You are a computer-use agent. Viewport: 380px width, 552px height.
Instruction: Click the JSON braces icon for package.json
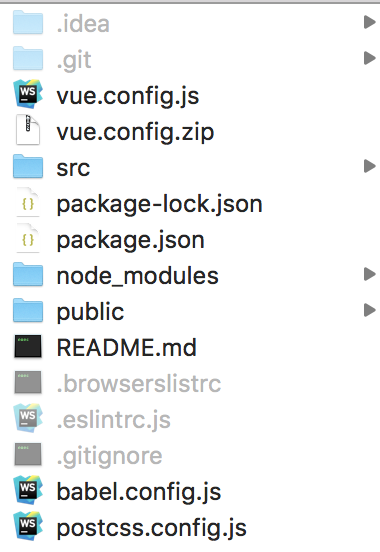[28, 238]
